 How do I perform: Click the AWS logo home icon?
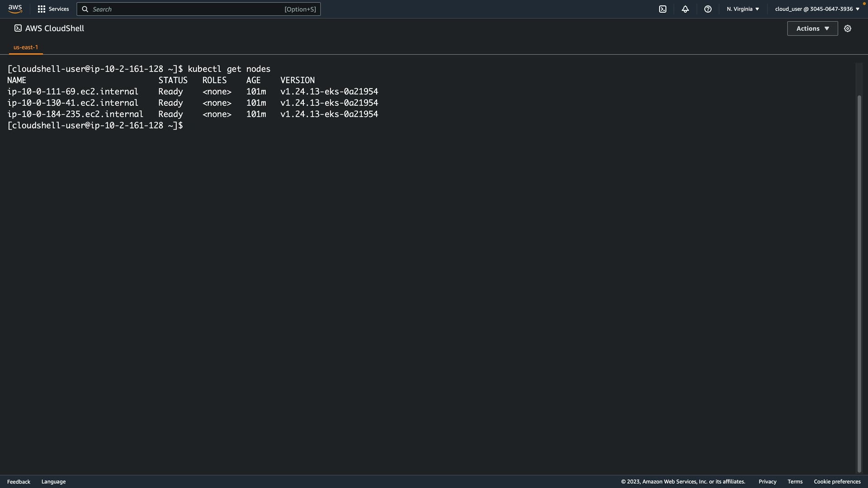click(x=15, y=9)
